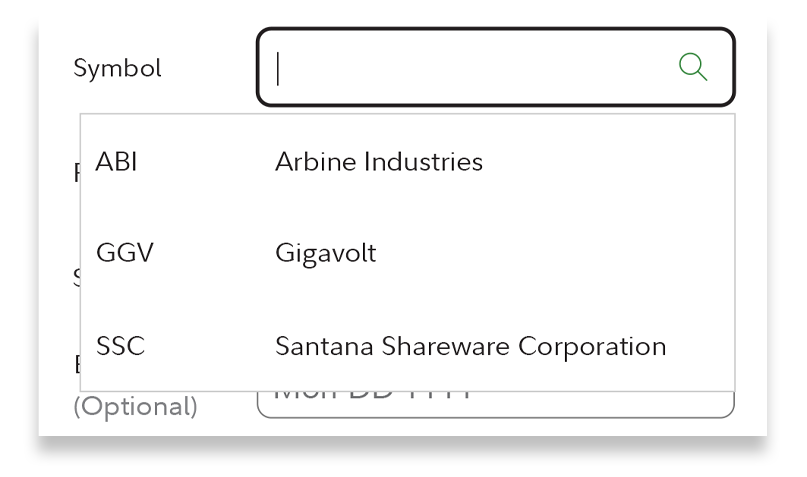
Task: Click the (Optional) label text
Action: tap(134, 408)
